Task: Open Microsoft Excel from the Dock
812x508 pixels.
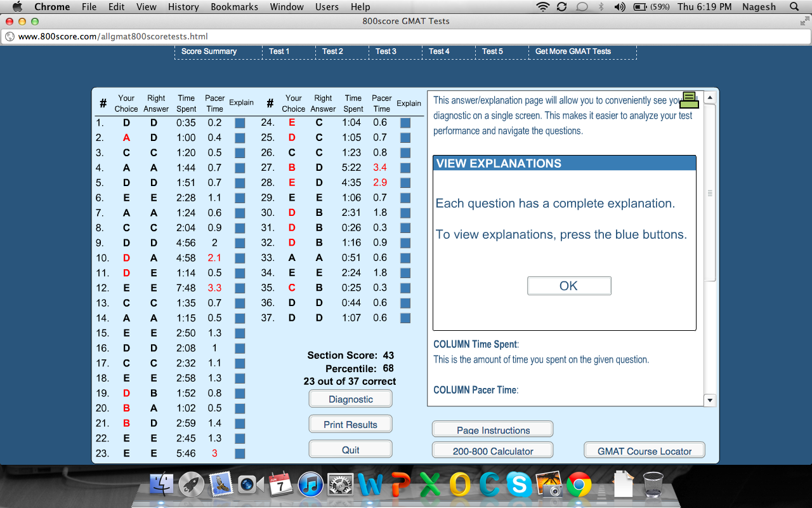Action: (430, 485)
